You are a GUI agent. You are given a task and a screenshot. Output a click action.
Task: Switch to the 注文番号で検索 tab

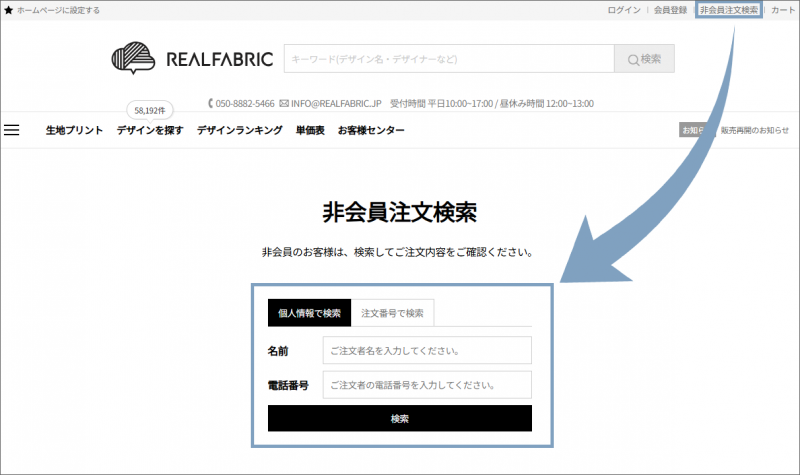[x=392, y=313]
